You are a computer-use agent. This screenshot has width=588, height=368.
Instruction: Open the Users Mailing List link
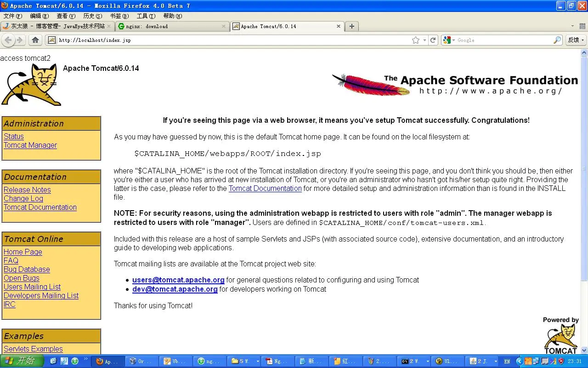32,287
